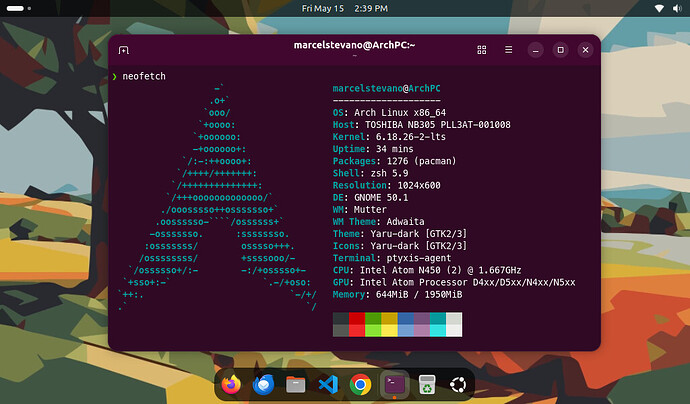Open network settings via Wi-Fi icon
The height and width of the screenshot is (404, 690).
[659, 8]
